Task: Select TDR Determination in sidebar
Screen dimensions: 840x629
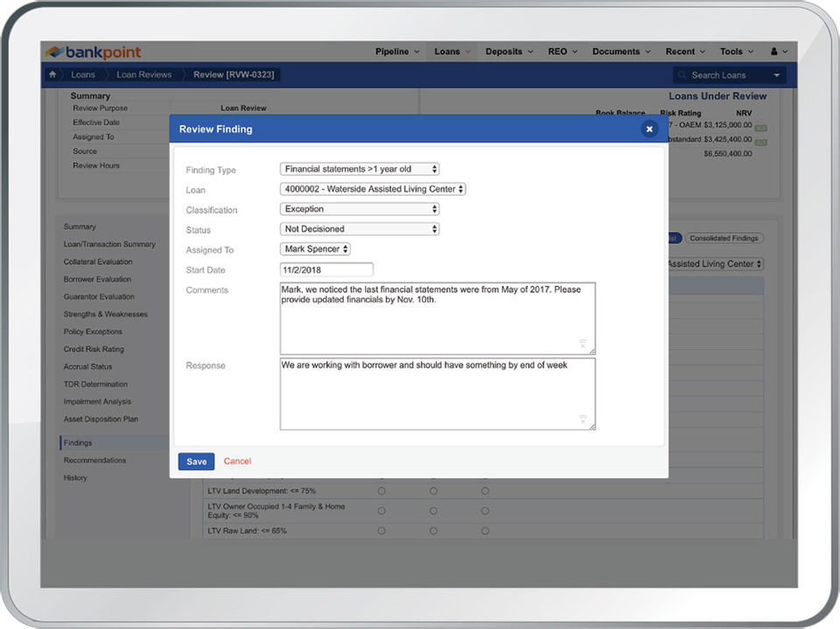Action: click(95, 384)
